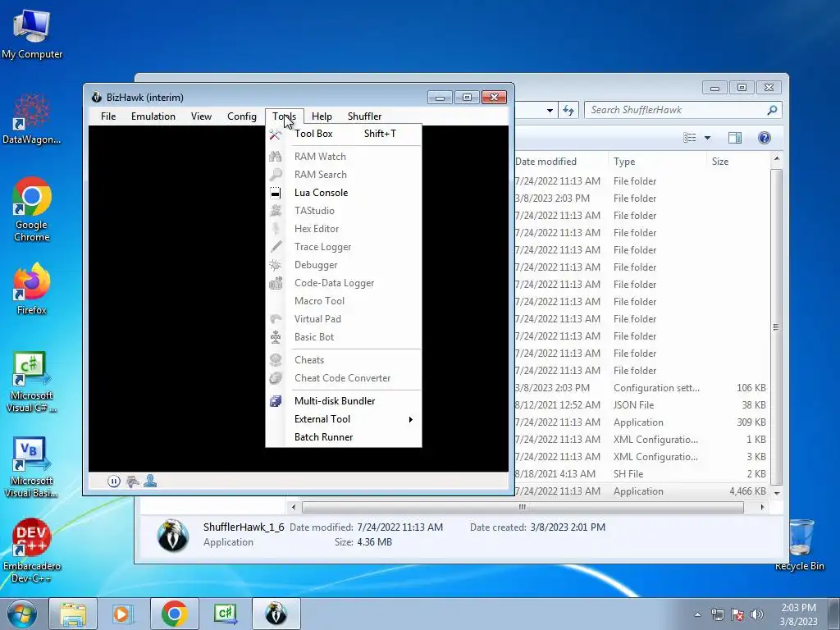Click the pause icon in BizHawk status bar
Screen dimensions: 840x630
pos(113,481)
